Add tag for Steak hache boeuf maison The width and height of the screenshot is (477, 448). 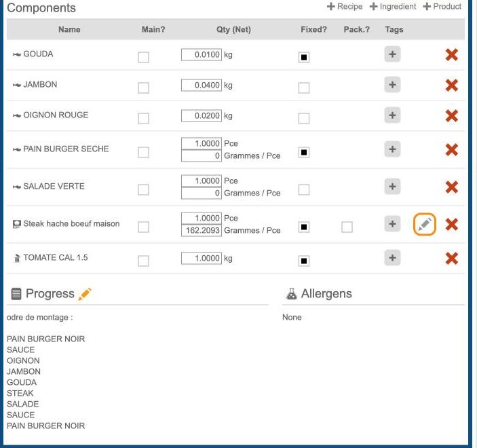[x=392, y=224]
